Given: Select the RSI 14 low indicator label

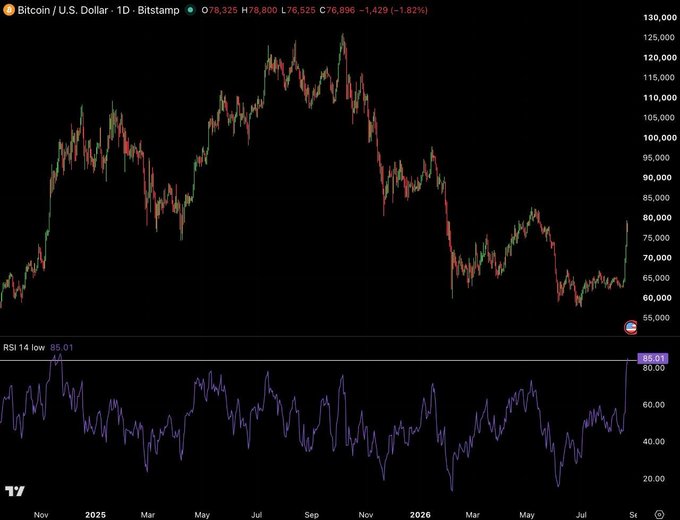Looking at the screenshot, I should (x=24, y=347).
